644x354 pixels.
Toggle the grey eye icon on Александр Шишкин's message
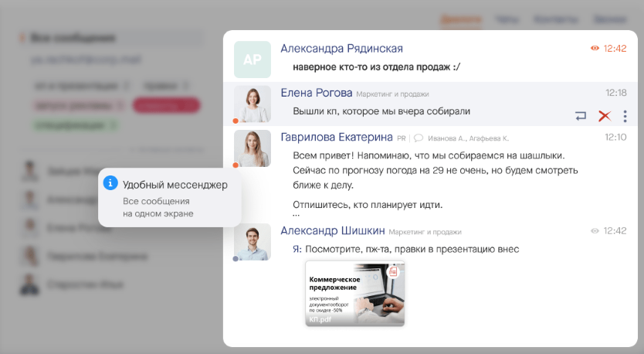(595, 230)
